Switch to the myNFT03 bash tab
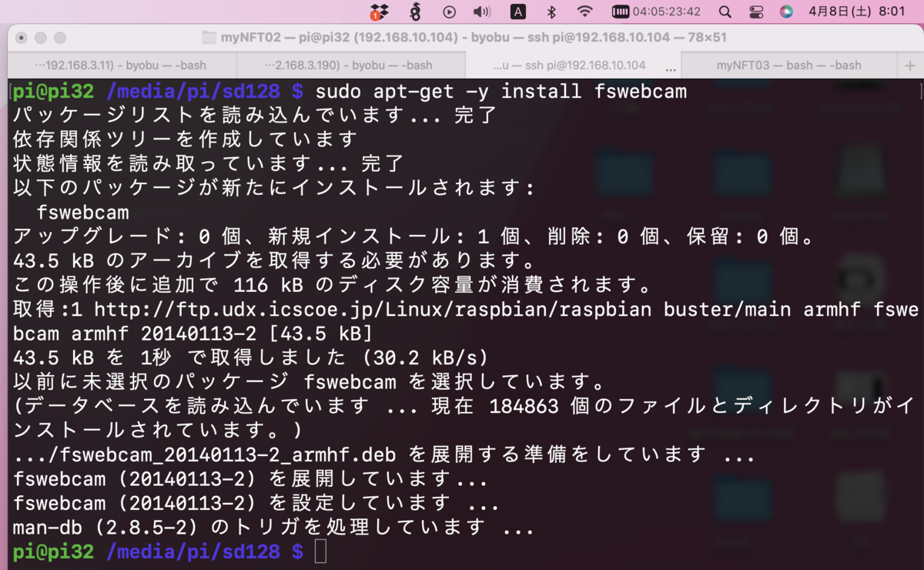The height and width of the screenshot is (570, 924). click(x=788, y=65)
